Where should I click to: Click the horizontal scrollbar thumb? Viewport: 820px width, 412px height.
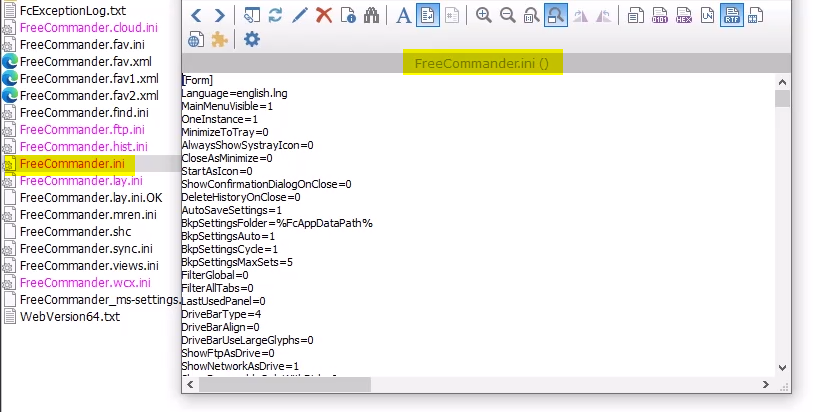(x=284, y=384)
